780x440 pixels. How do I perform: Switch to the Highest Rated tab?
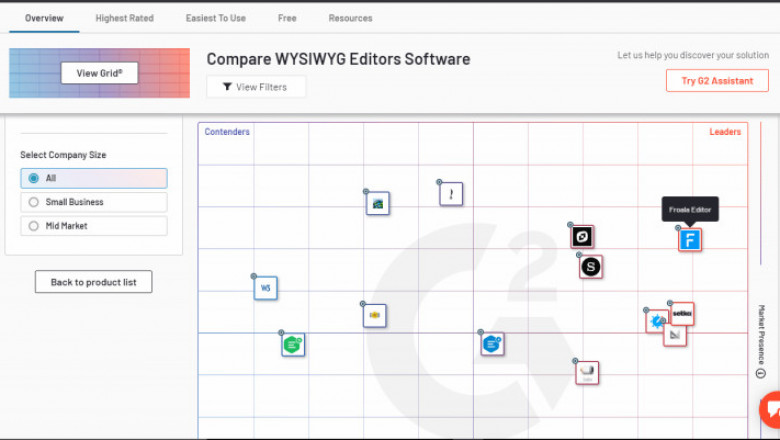pos(124,18)
